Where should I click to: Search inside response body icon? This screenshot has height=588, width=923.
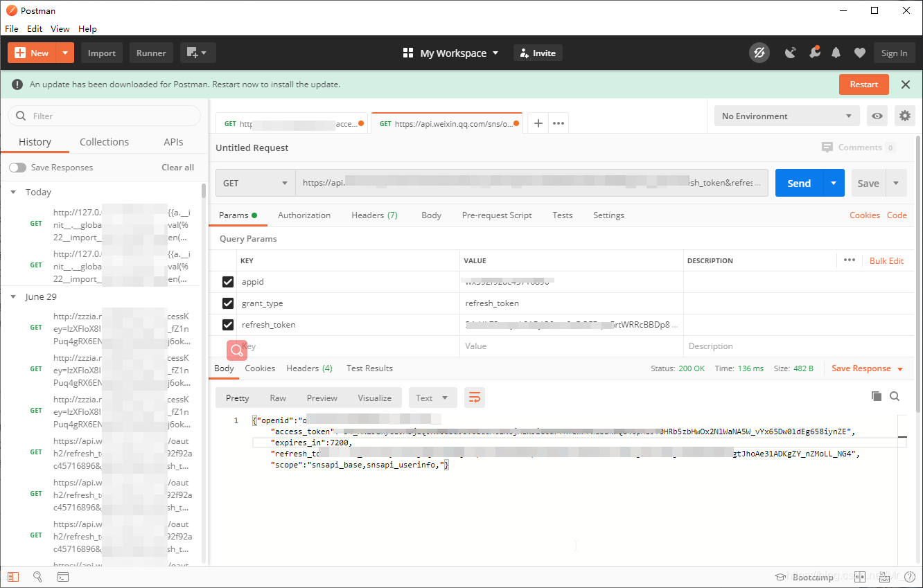click(895, 396)
